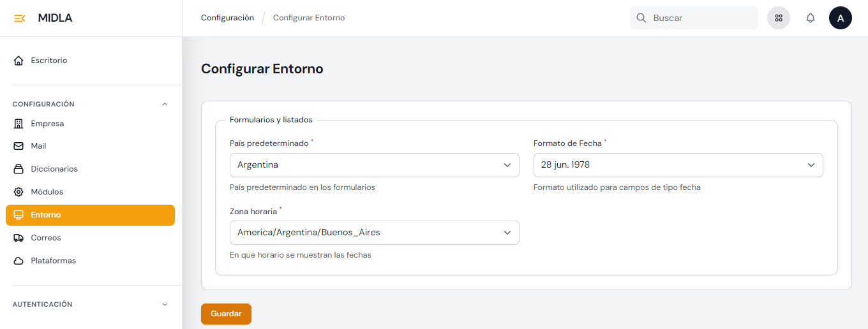Open the Formato de Fecha dropdown
This screenshot has height=329, width=868.
click(678, 164)
